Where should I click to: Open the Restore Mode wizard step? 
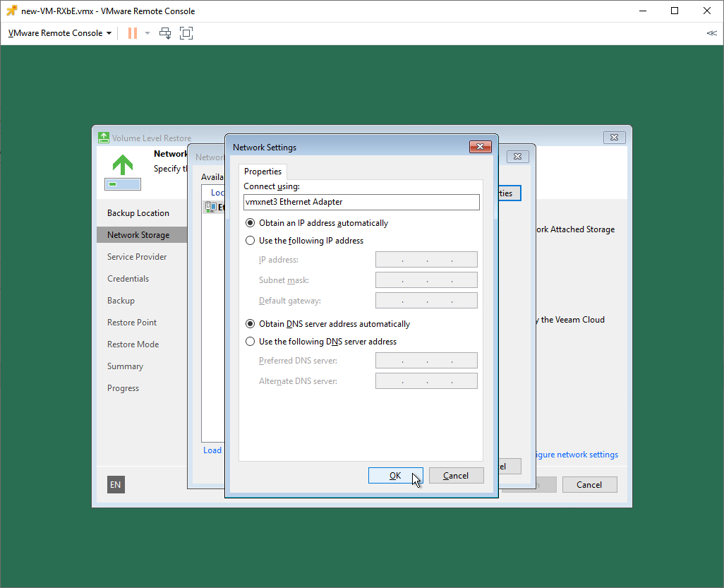point(133,344)
